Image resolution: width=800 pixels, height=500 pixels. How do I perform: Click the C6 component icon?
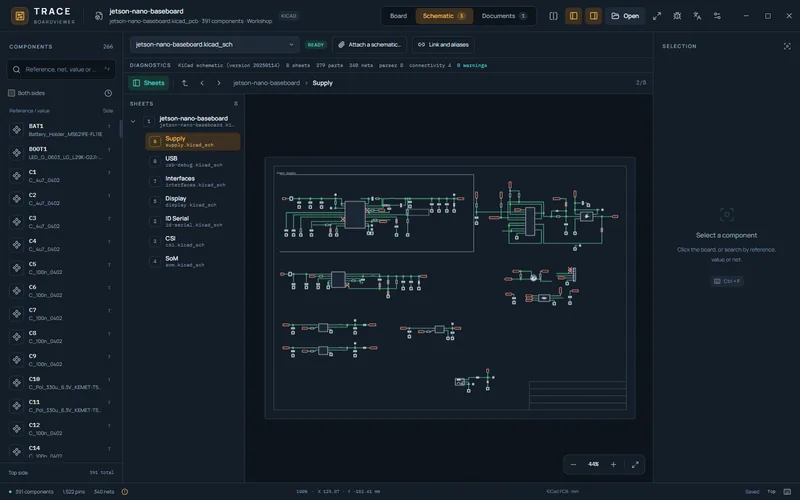17,290
